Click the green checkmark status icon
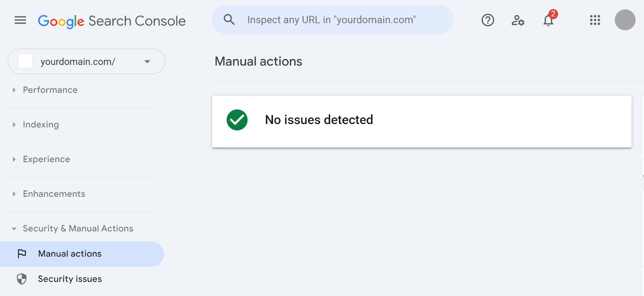The width and height of the screenshot is (644, 296). pyautogui.click(x=237, y=120)
